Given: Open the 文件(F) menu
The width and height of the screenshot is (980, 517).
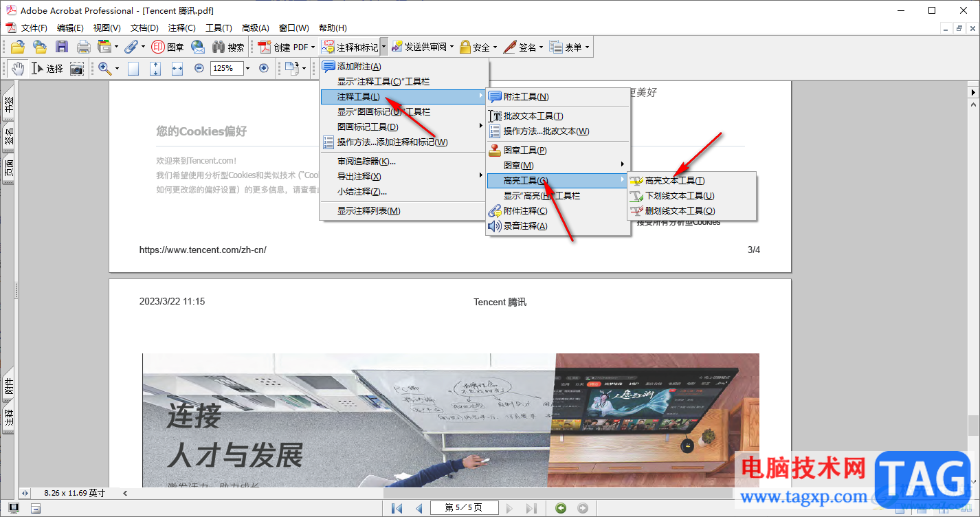Looking at the screenshot, I should click(34, 28).
